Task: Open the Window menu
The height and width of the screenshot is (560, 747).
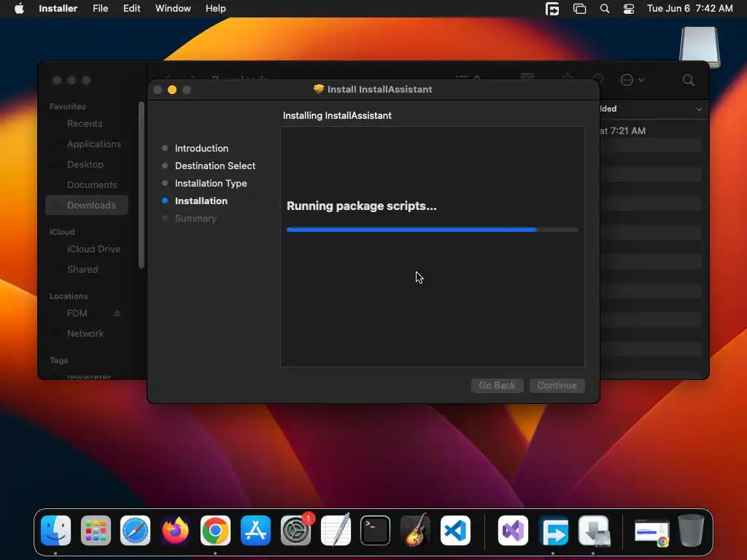Action: coord(173,9)
